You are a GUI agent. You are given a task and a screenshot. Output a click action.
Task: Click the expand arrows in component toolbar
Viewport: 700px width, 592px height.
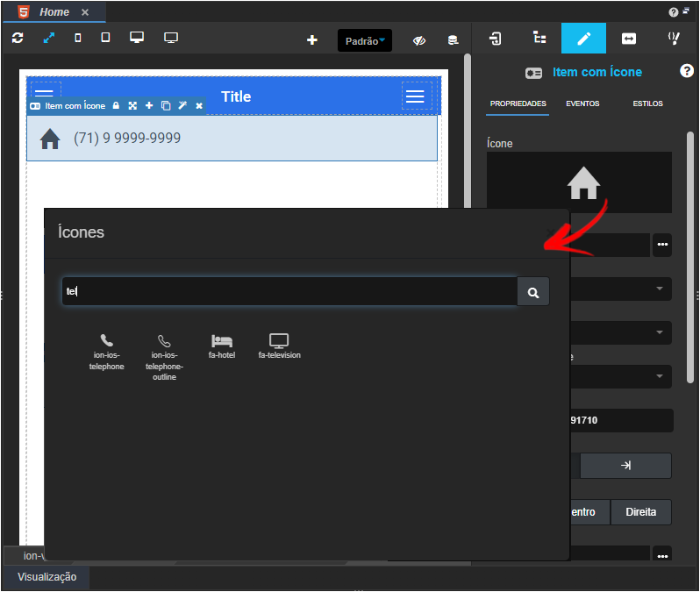tap(132, 106)
